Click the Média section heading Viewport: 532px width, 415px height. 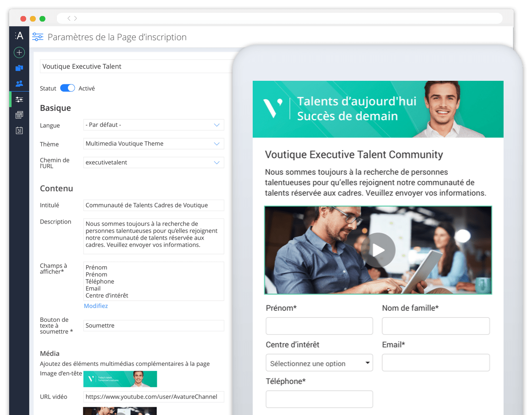click(x=50, y=353)
